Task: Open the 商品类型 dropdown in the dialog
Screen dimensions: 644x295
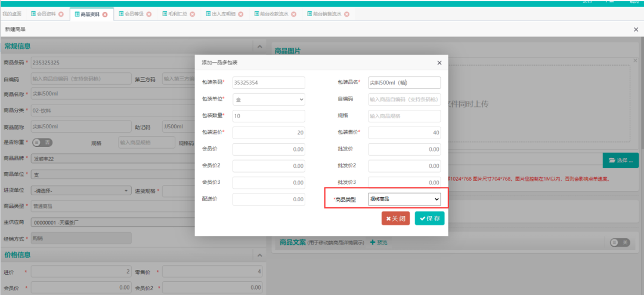Action: (x=404, y=199)
